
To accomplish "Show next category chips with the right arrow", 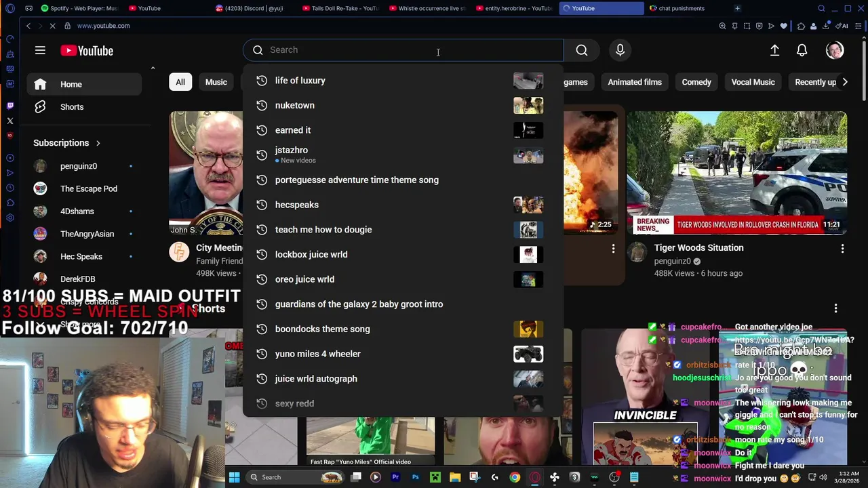I will [844, 82].
